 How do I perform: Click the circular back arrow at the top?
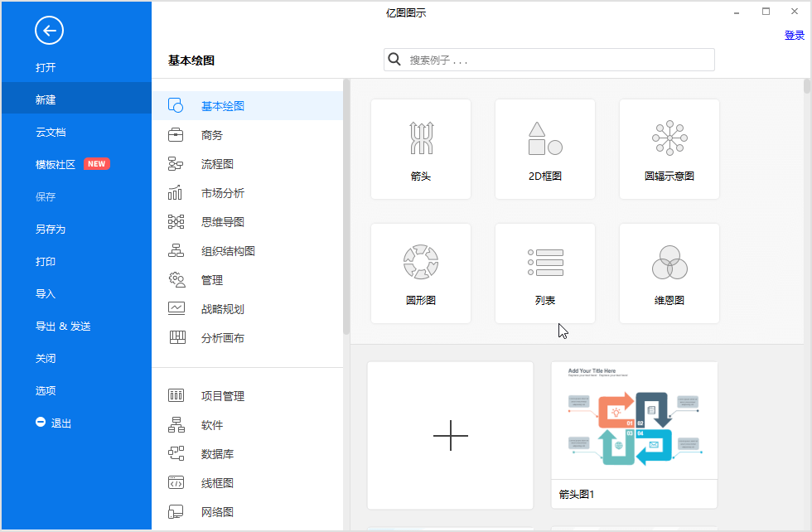49,31
